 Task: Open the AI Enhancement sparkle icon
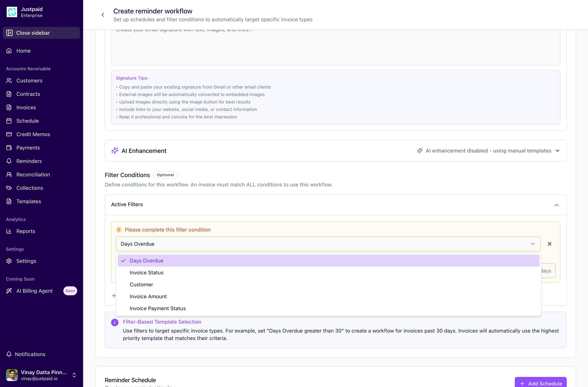click(x=115, y=150)
